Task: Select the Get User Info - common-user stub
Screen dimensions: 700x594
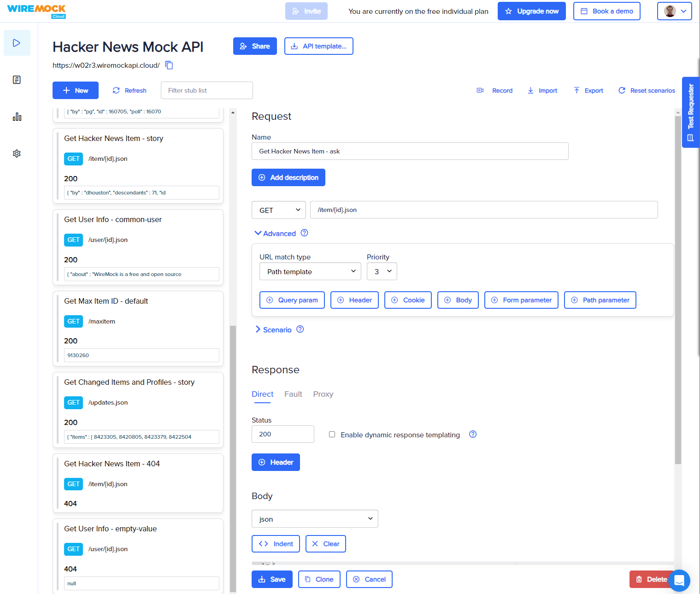Action: tap(138, 247)
